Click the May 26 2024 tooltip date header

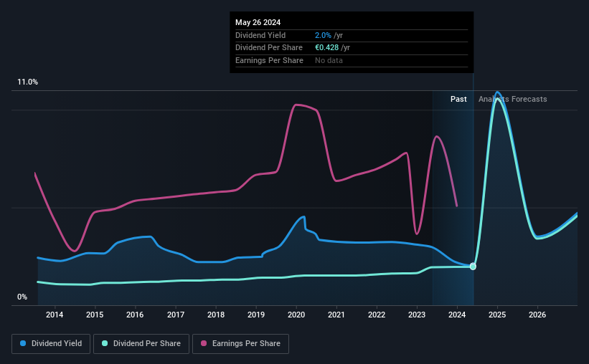[x=258, y=22]
